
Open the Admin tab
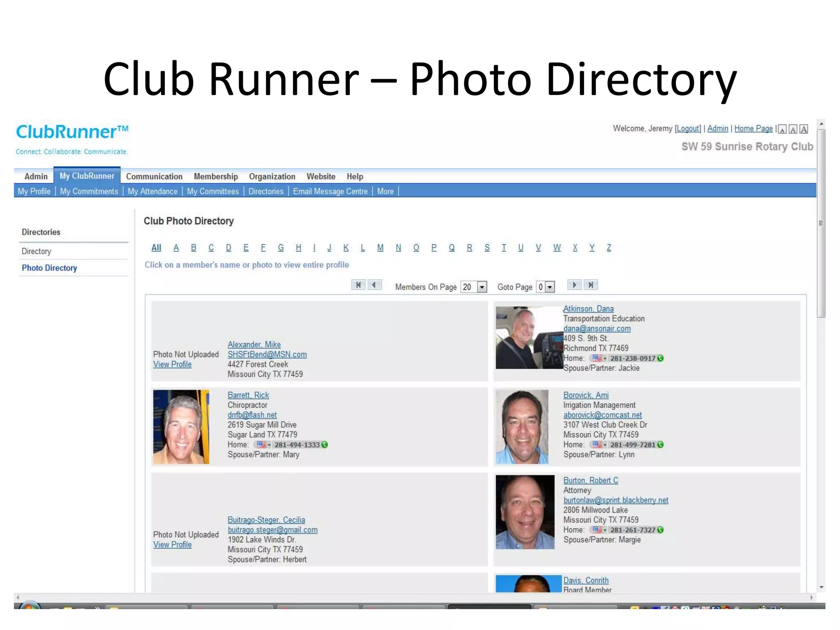pyautogui.click(x=36, y=176)
